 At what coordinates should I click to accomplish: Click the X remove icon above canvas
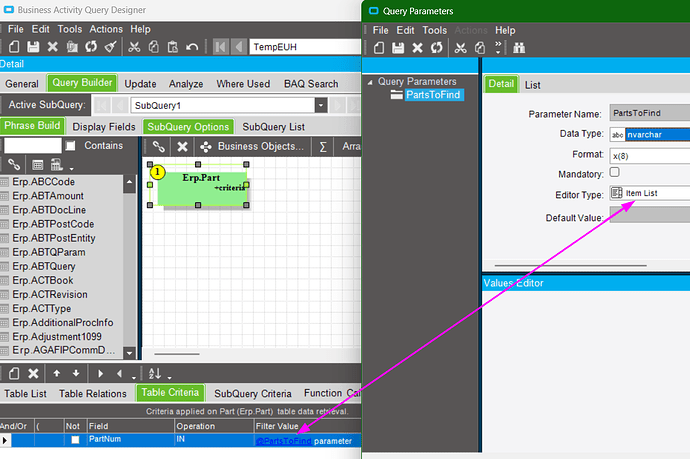[182, 147]
